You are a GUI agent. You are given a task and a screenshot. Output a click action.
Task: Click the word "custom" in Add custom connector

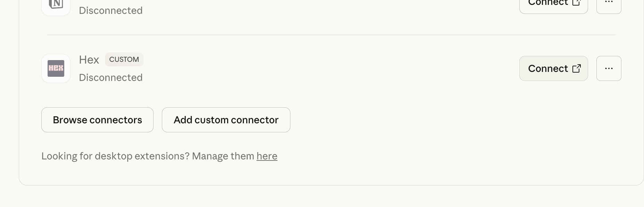click(211, 120)
